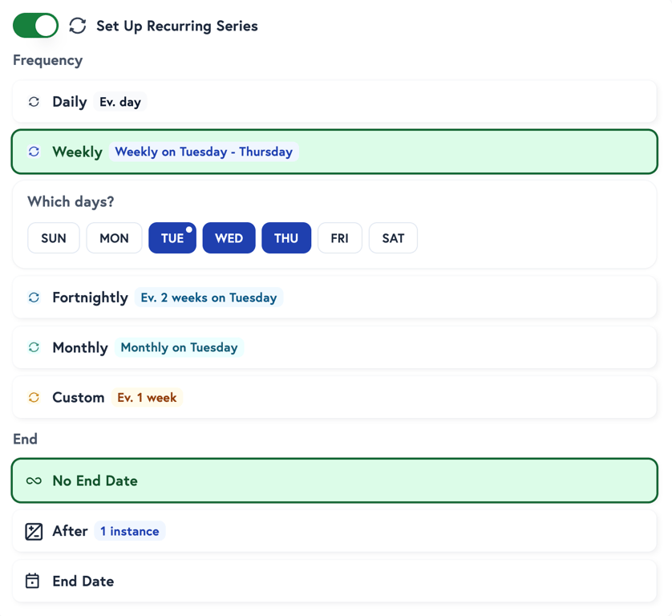Click the refresh icon beside the header title

pos(77,26)
